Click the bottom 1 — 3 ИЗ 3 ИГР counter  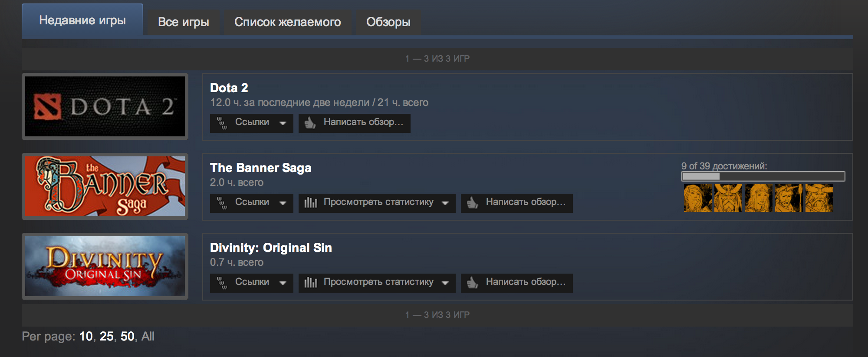(x=437, y=315)
